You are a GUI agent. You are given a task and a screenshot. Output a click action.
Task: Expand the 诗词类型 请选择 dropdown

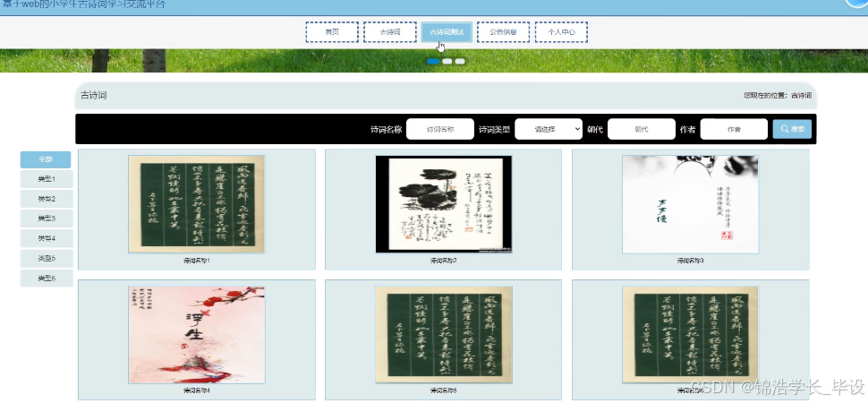click(x=549, y=129)
